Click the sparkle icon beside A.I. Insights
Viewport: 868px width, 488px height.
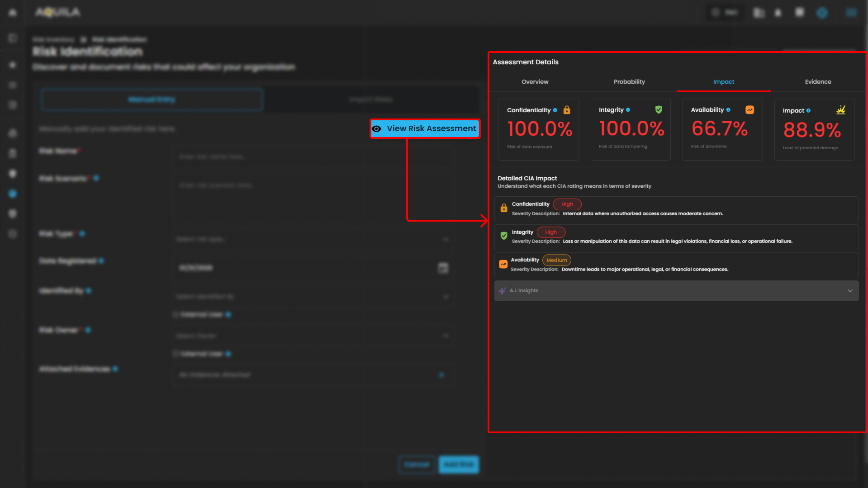pyautogui.click(x=502, y=291)
